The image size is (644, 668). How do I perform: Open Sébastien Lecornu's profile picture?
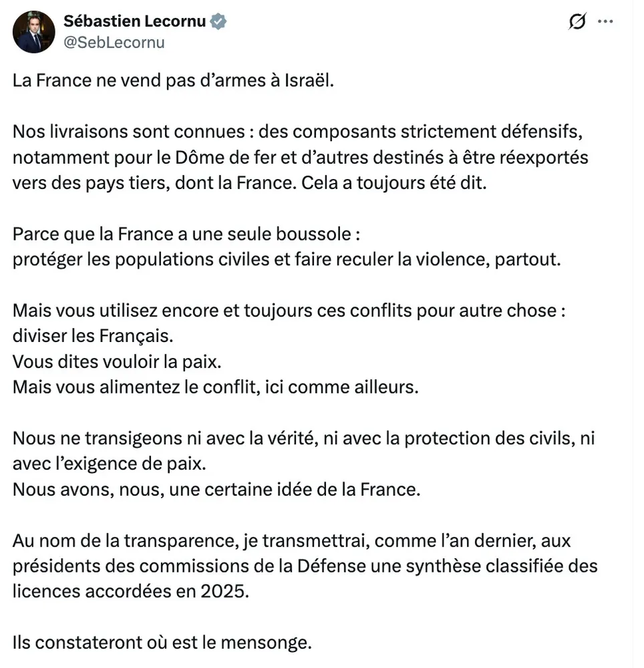coord(34,31)
